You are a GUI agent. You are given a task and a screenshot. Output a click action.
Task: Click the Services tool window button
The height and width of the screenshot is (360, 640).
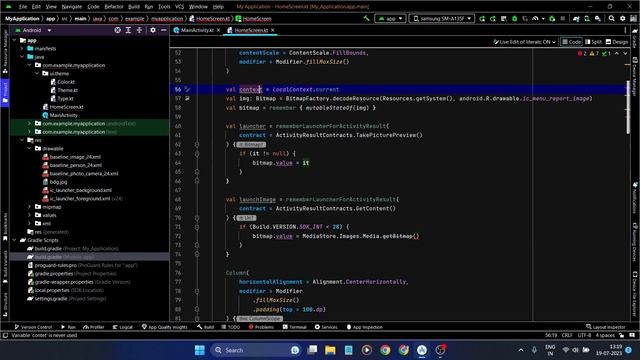[326, 327]
